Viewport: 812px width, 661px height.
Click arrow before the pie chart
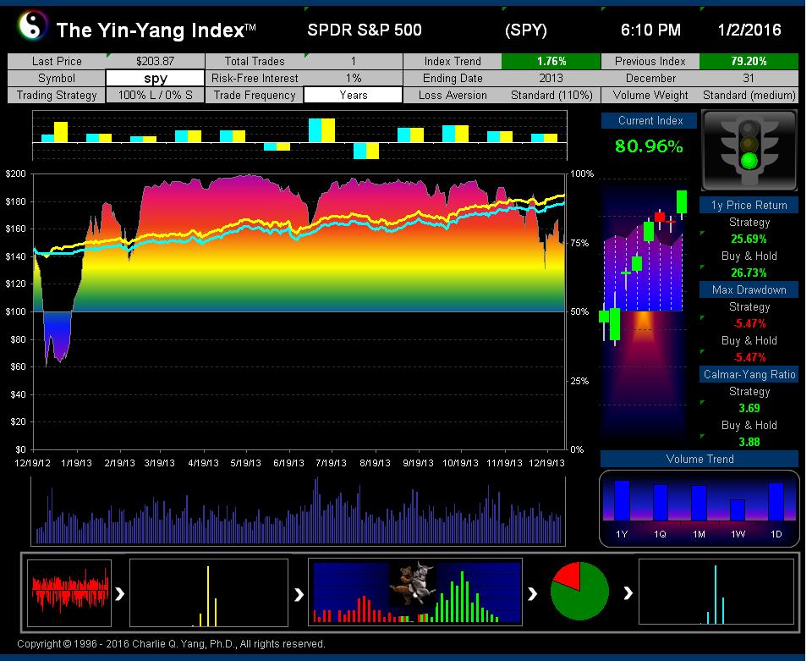click(x=532, y=593)
